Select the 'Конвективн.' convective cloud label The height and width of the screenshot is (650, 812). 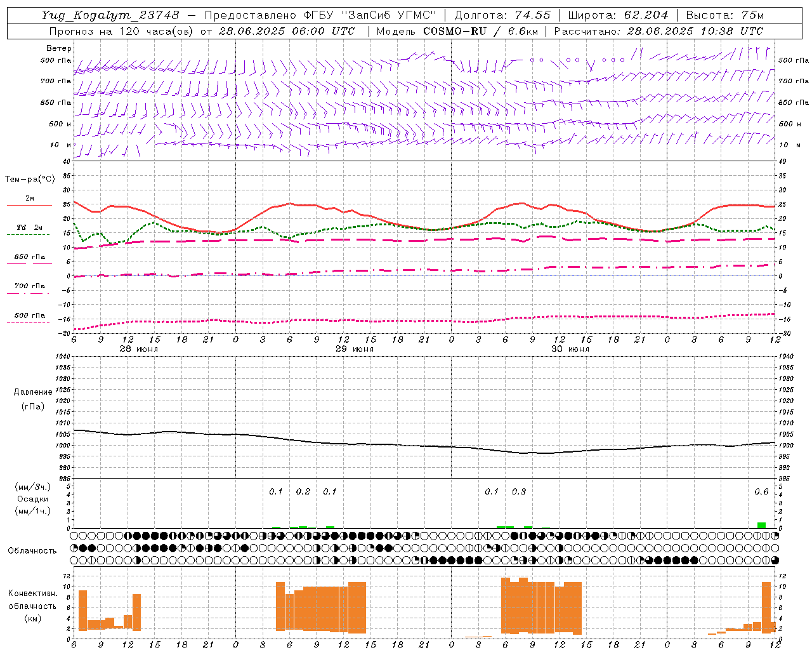[32, 594]
